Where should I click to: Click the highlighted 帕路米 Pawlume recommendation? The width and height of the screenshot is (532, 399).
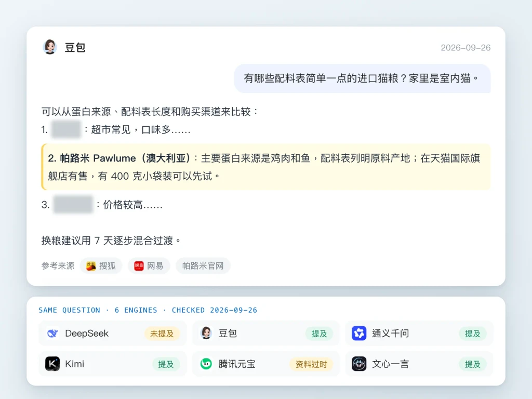(266, 167)
